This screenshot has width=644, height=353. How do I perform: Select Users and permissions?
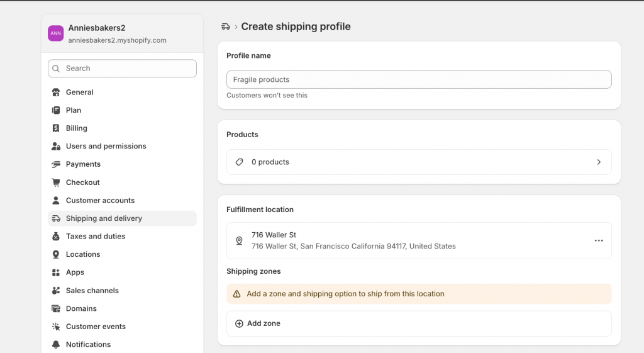coord(122,146)
